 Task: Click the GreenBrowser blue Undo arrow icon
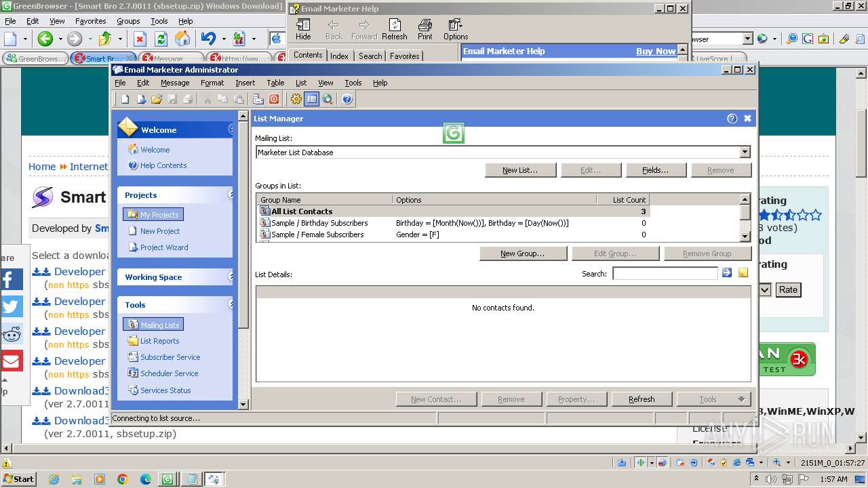pos(208,39)
